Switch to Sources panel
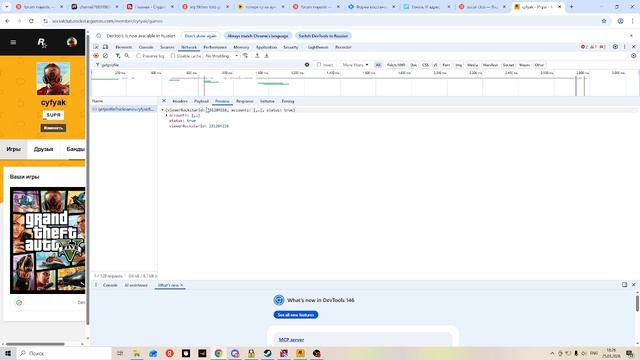The height and width of the screenshot is (360, 640). [x=167, y=47]
